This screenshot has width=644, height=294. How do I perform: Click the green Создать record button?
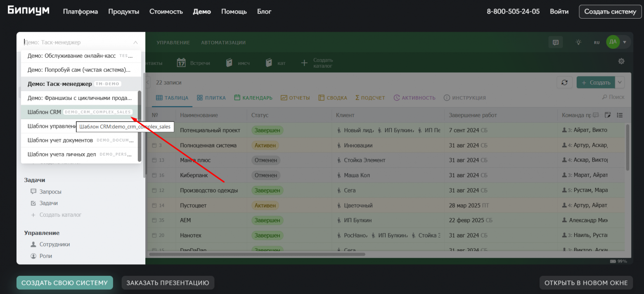[x=596, y=82]
